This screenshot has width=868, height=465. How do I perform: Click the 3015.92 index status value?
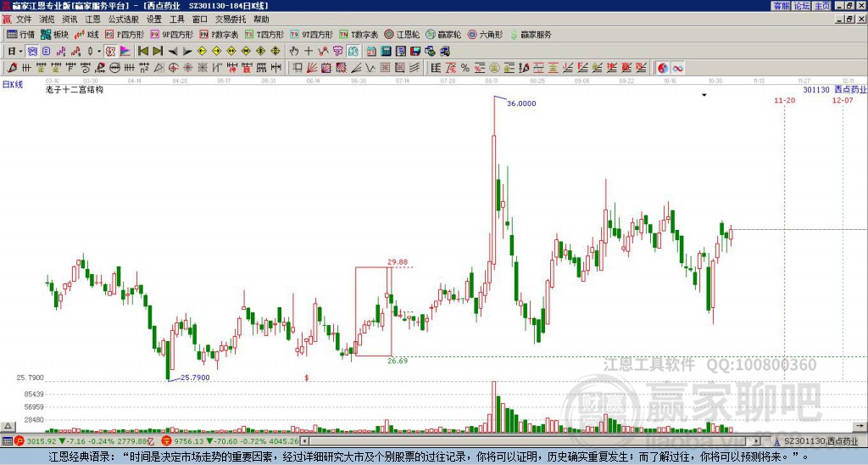click(x=41, y=441)
